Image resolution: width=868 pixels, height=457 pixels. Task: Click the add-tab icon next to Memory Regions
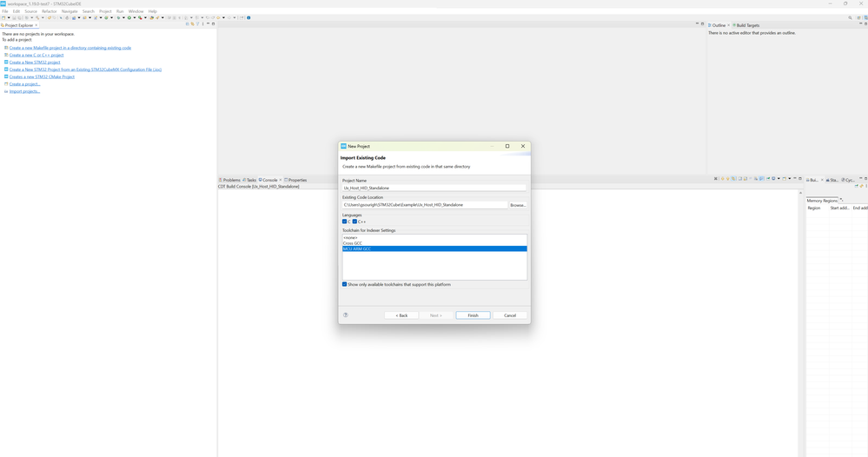841,201
